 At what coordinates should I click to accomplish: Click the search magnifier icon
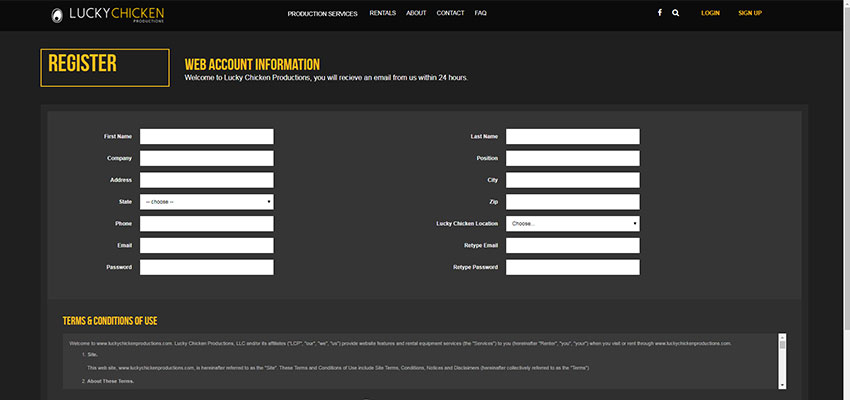click(x=675, y=13)
